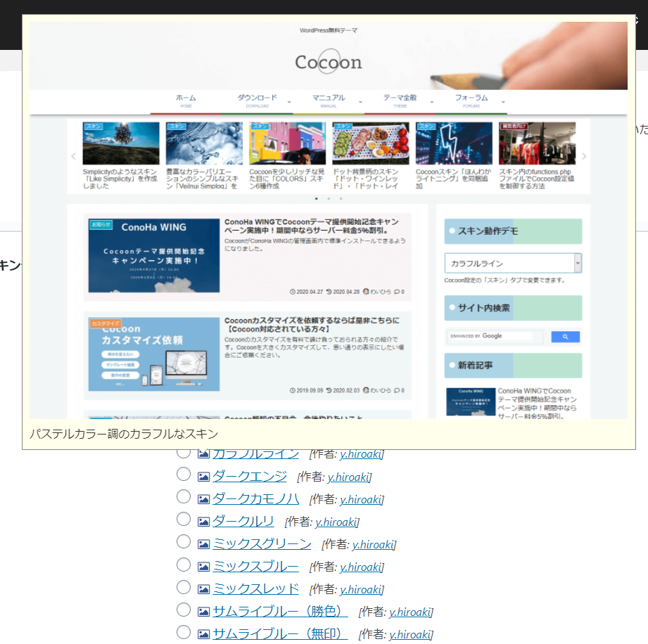Follow the ダークルリ skin link
Image resolution: width=648 pixels, height=644 pixels.
point(243,521)
